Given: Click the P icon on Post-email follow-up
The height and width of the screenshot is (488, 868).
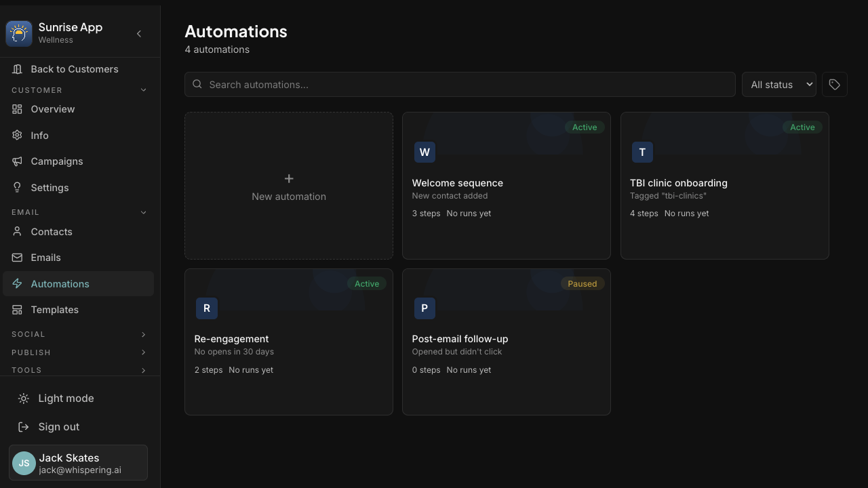Looking at the screenshot, I should [x=425, y=308].
